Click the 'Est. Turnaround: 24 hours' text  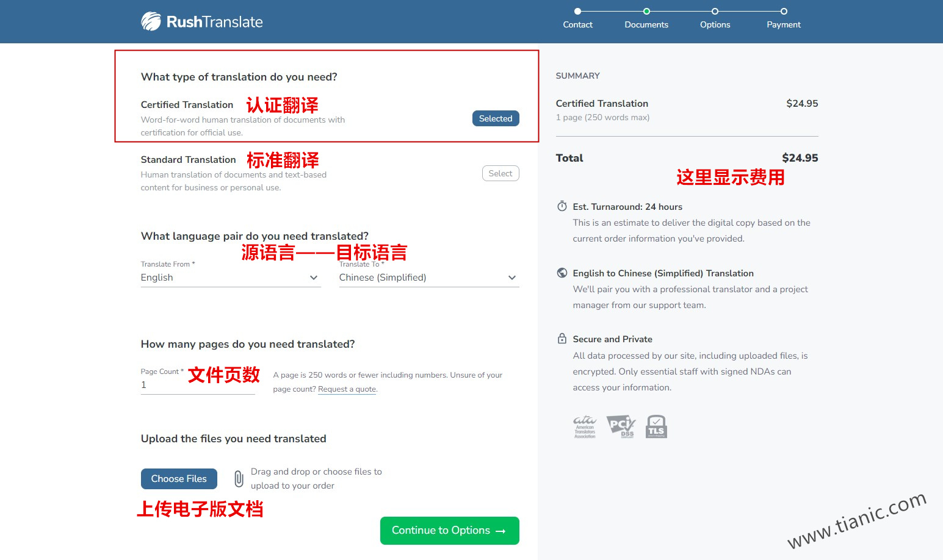coord(627,207)
